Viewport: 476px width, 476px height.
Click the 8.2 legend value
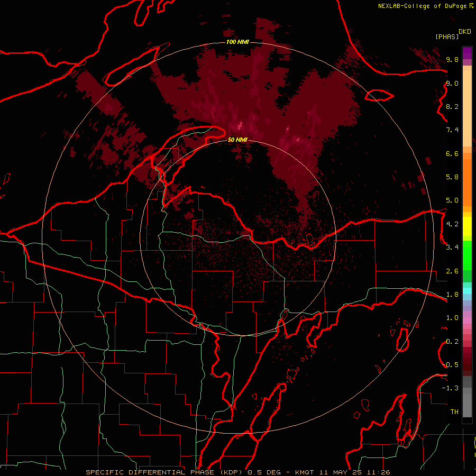coord(452,106)
